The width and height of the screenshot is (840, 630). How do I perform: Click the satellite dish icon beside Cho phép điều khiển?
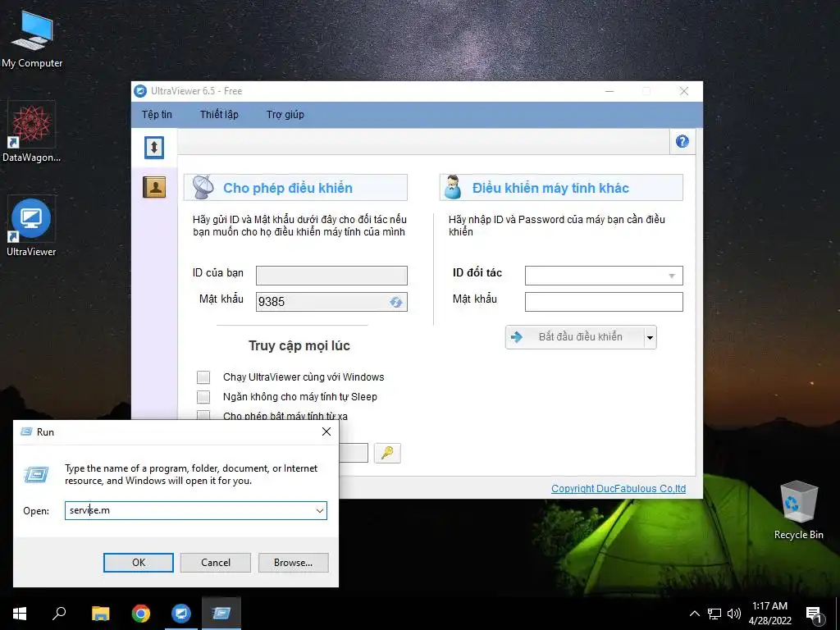pyautogui.click(x=203, y=187)
